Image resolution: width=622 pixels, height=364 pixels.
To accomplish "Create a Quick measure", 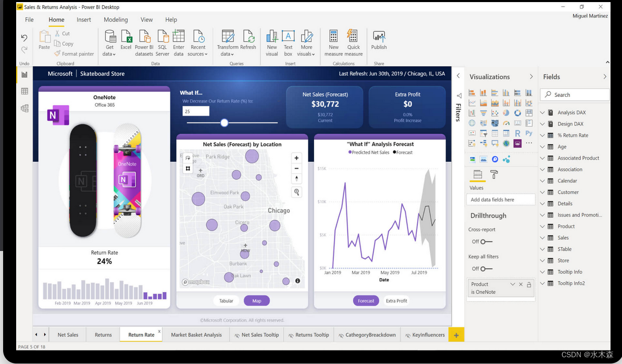I will (353, 43).
